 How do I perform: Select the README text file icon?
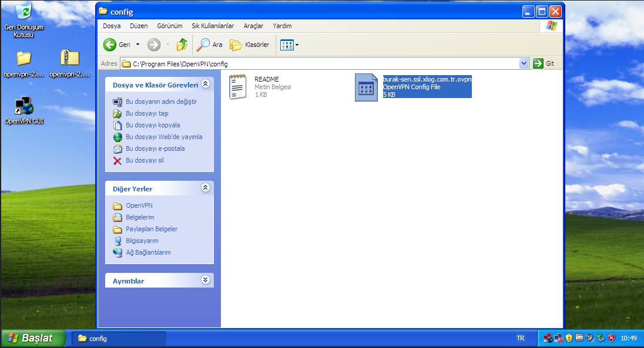[237, 87]
